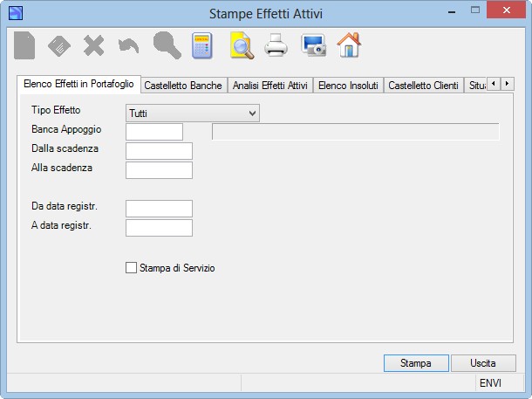Click the Stampa button
This screenshot has width=532, height=399.
(x=416, y=363)
